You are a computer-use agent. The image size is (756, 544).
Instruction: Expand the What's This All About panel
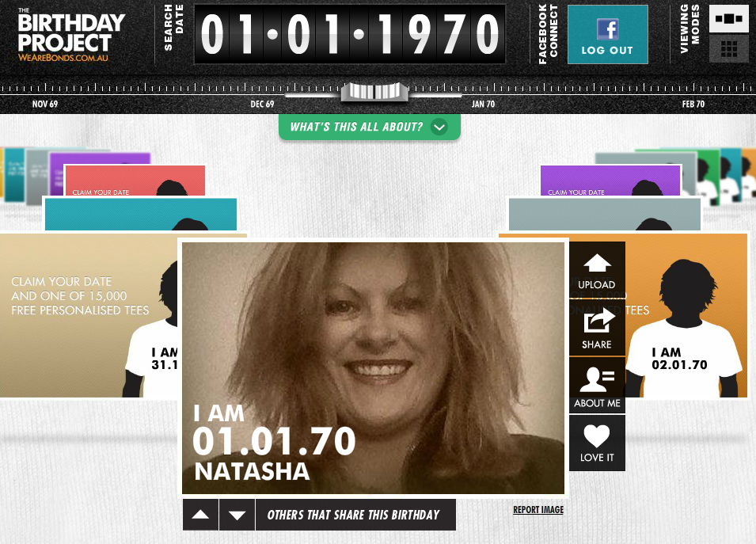(x=370, y=127)
